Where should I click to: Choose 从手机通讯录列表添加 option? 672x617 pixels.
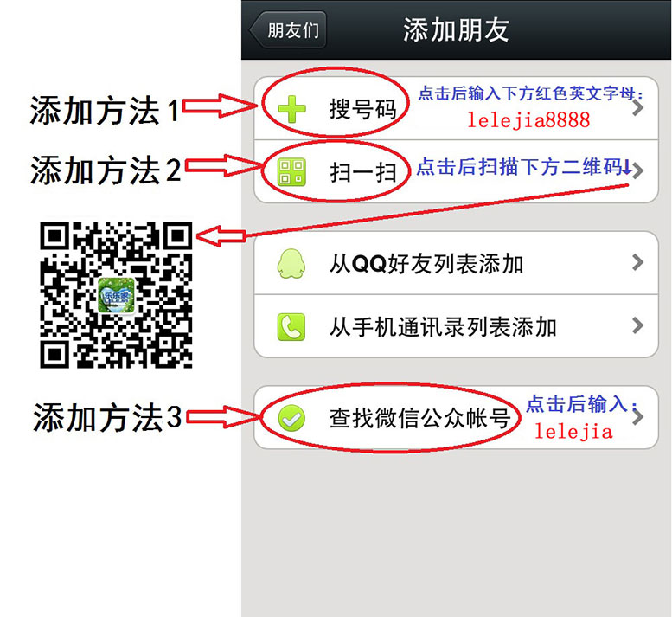pos(456,326)
